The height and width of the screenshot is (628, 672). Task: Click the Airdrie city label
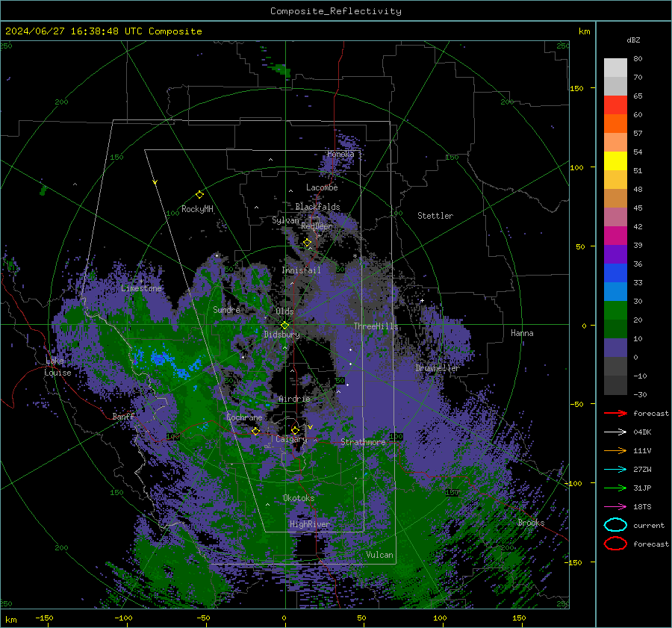pos(294,399)
